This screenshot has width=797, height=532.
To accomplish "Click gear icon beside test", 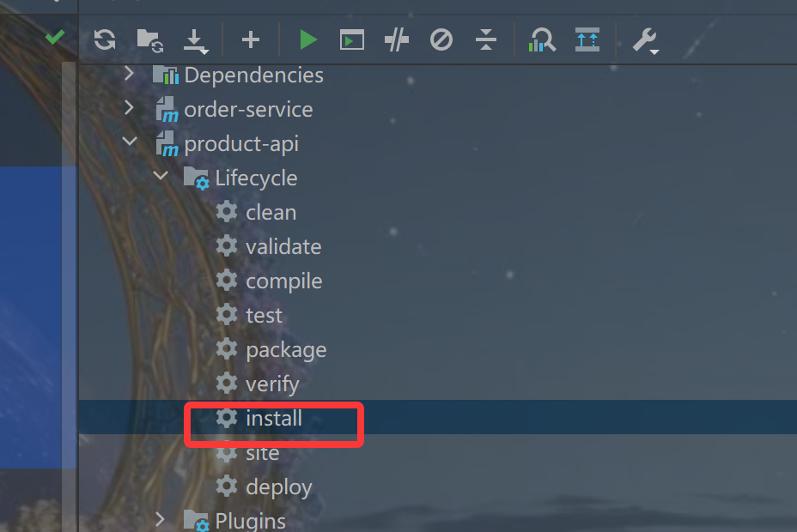I will pyautogui.click(x=227, y=314).
